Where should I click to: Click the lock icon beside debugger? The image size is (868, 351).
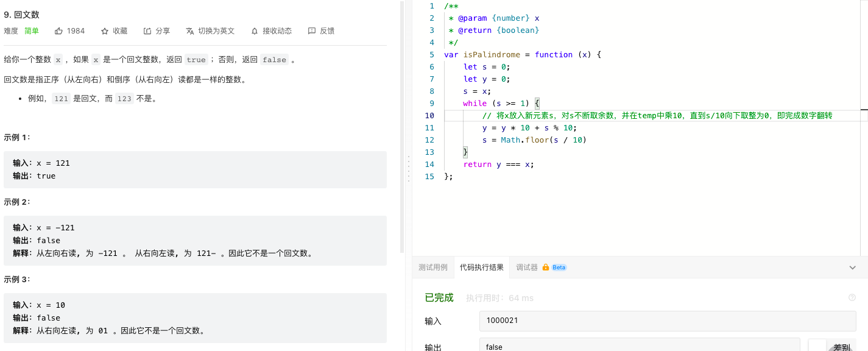[x=546, y=267]
